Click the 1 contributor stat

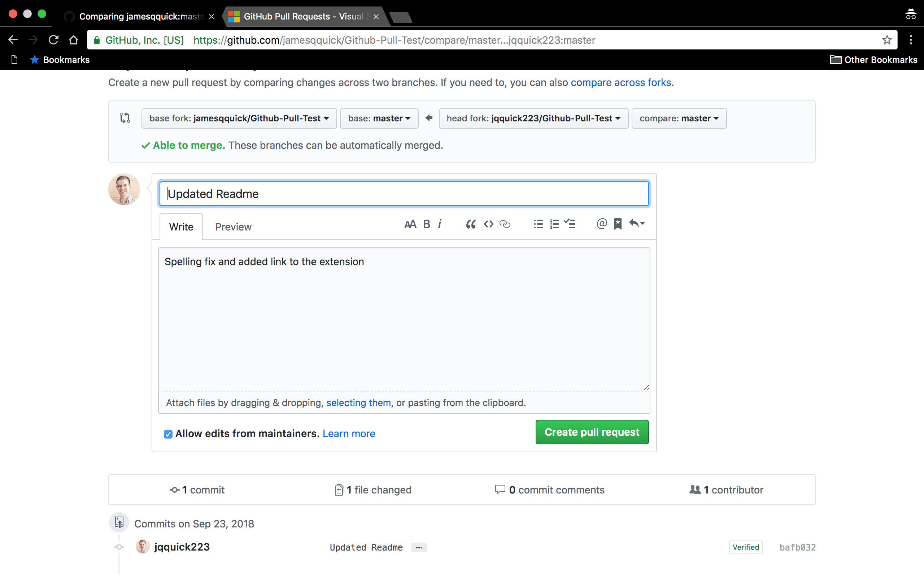[726, 490]
